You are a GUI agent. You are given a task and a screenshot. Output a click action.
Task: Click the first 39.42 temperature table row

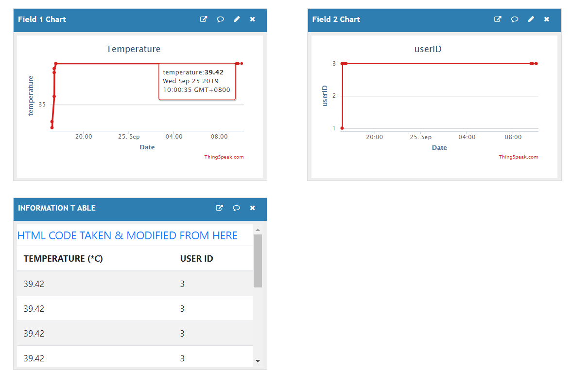click(x=34, y=284)
